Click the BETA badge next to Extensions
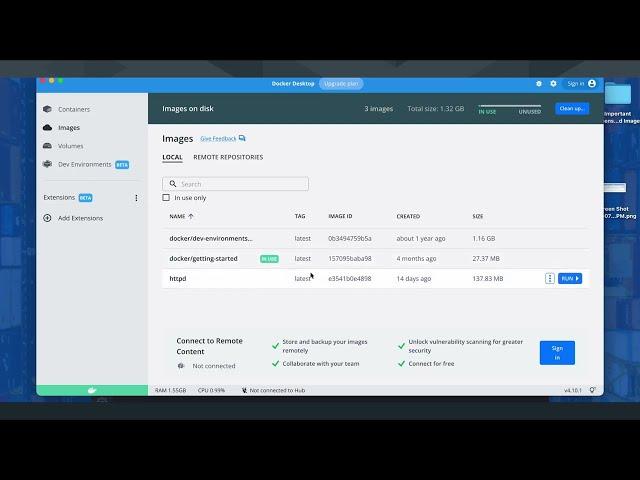Screen dimensions: 640x480 tap(85, 198)
